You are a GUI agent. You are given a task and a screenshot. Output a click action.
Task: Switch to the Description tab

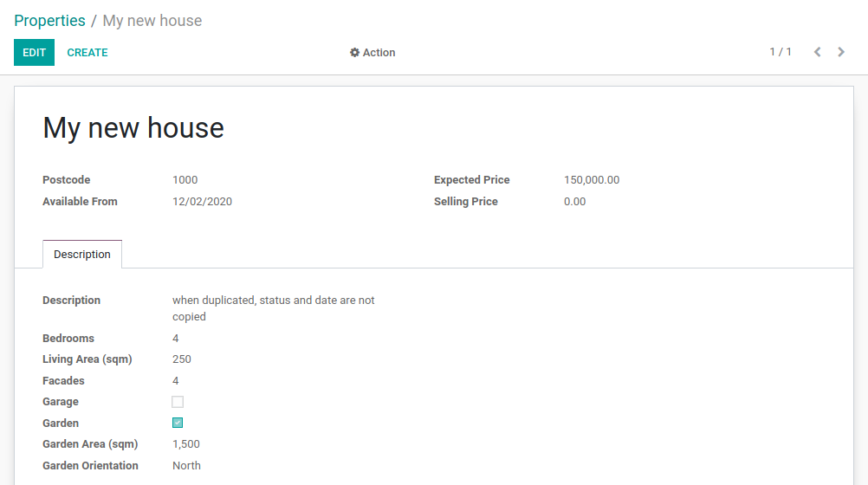pos(82,255)
